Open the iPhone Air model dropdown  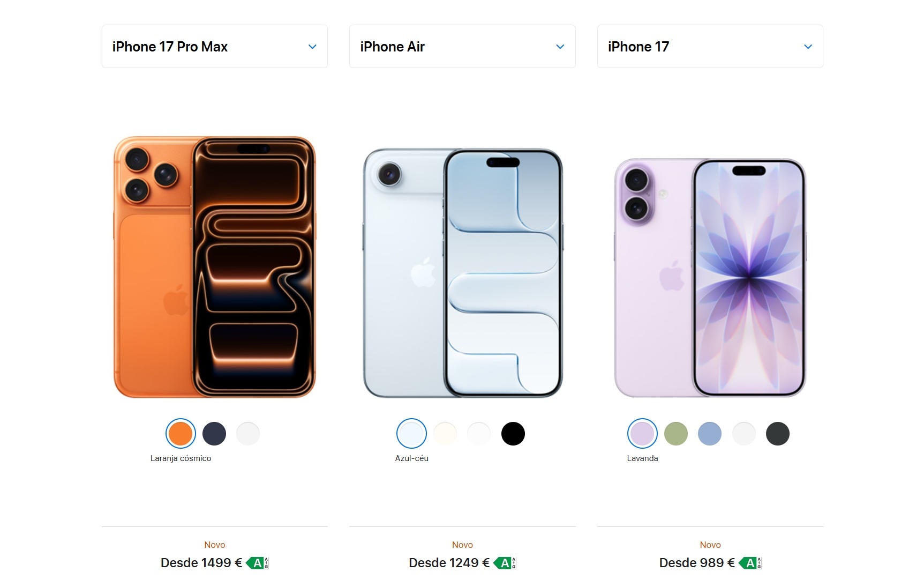462,47
